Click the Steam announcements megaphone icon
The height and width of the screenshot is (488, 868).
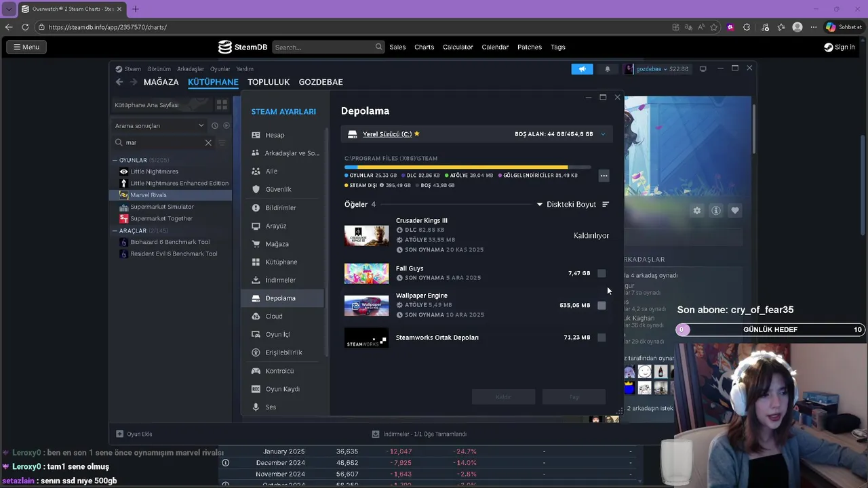coord(582,69)
